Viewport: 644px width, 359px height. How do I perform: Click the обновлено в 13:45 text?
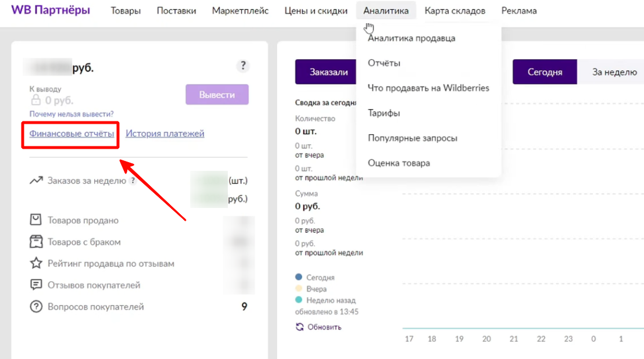click(327, 312)
